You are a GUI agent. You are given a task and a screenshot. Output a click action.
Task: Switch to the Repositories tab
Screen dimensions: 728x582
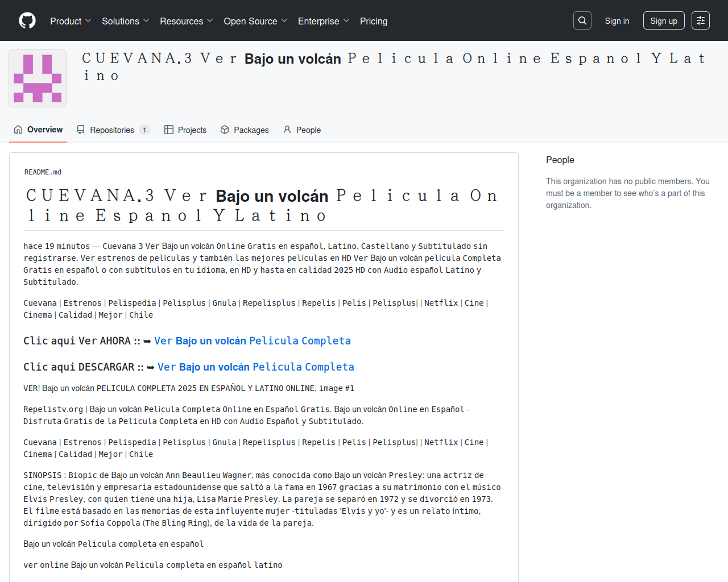[113, 130]
